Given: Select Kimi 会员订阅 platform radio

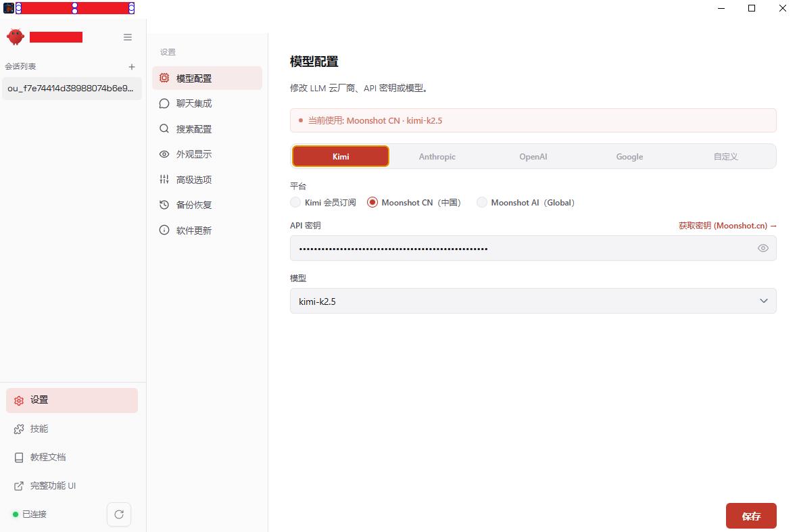Looking at the screenshot, I should click(x=295, y=202).
